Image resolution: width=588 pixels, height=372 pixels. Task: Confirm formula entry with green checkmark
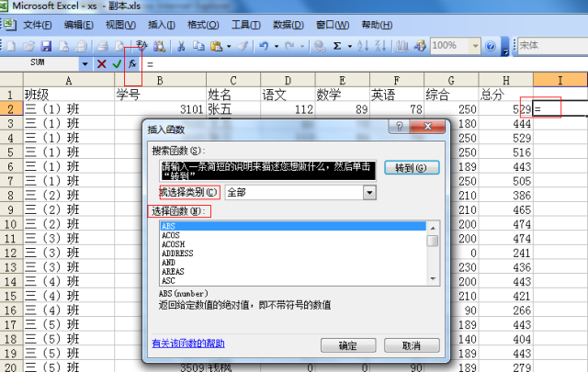pyautogui.click(x=117, y=64)
